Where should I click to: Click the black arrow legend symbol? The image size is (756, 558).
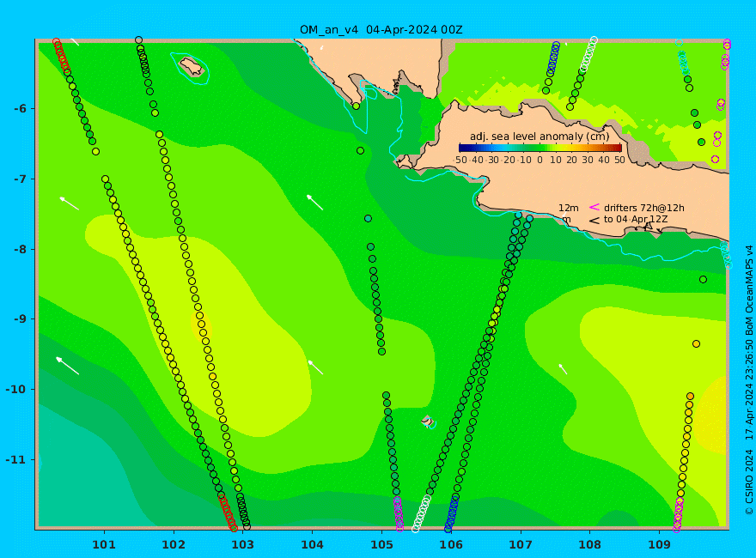click(594, 221)
